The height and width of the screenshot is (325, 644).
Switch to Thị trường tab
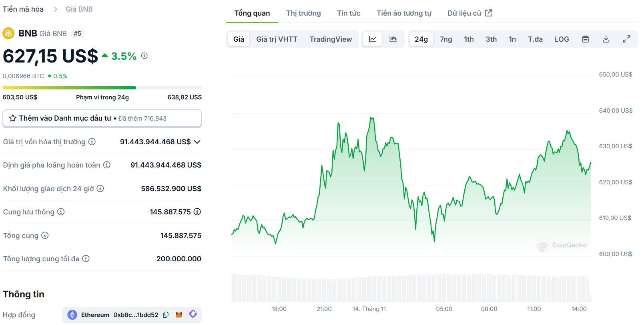(303, 13)
